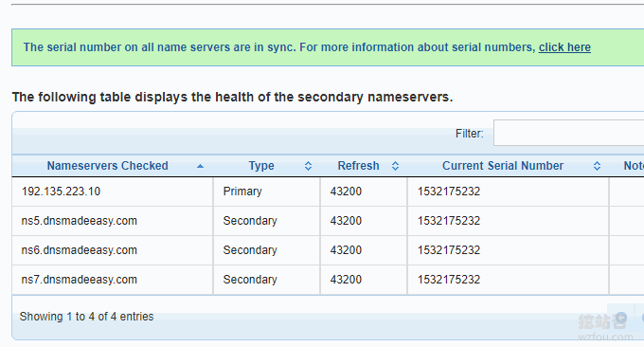This screenshot has height=347, width=644.
Task: Click Secondary type in ns5 row
Action: click(x=267, y=221)
